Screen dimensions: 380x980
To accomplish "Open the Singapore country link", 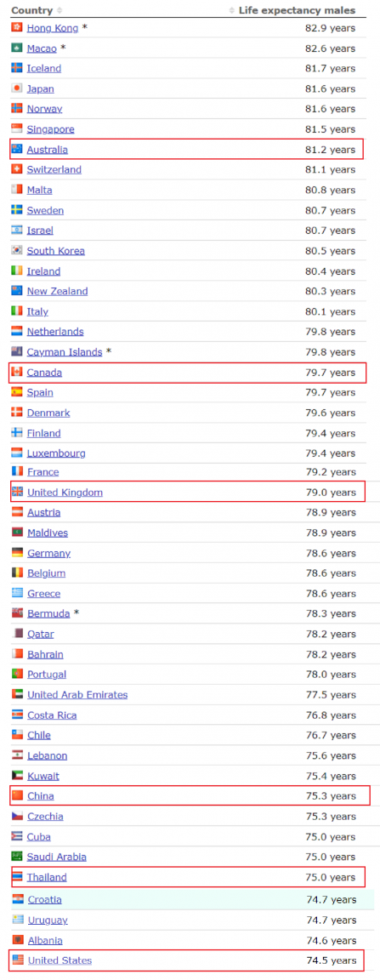I will [x=51, y=129].
